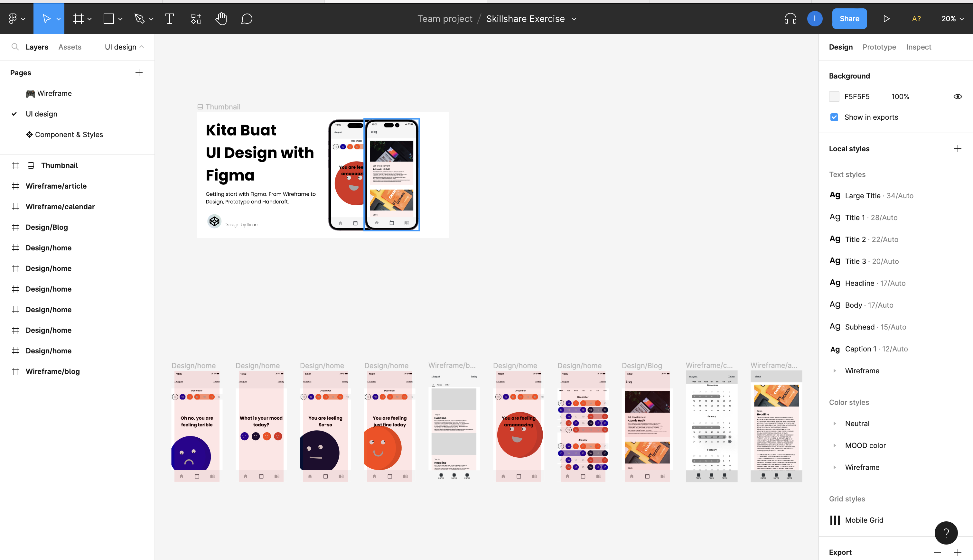Image resolution: width=973 pixels, height=560 pixels.
Task: Toggle background visibility eye icon
Action: [958, 97]
